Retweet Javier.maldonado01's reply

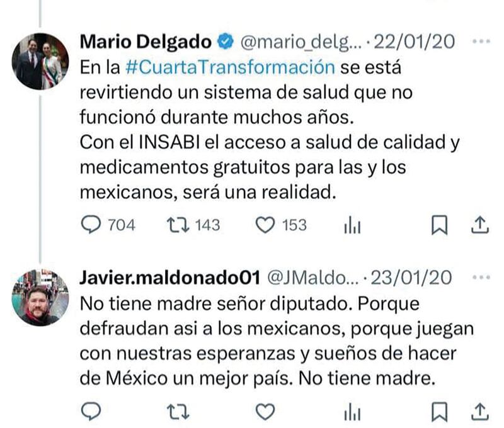(x=178, y=412)
